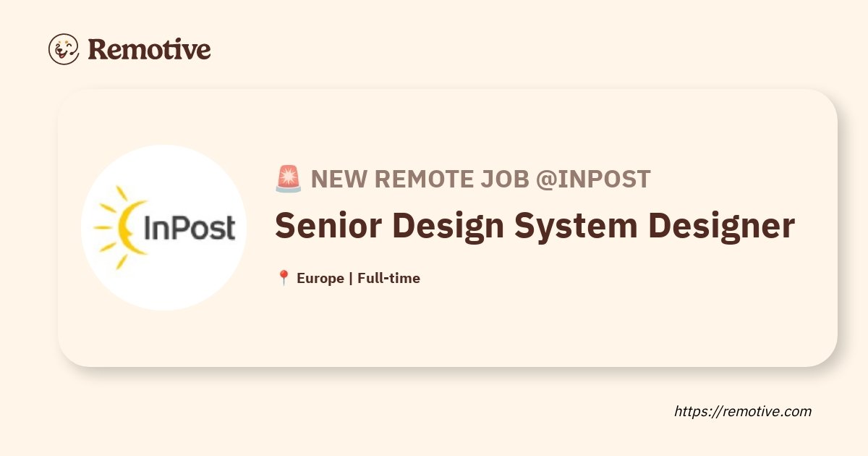Click the gray InPost text inside logo

[x=190, y=228]
